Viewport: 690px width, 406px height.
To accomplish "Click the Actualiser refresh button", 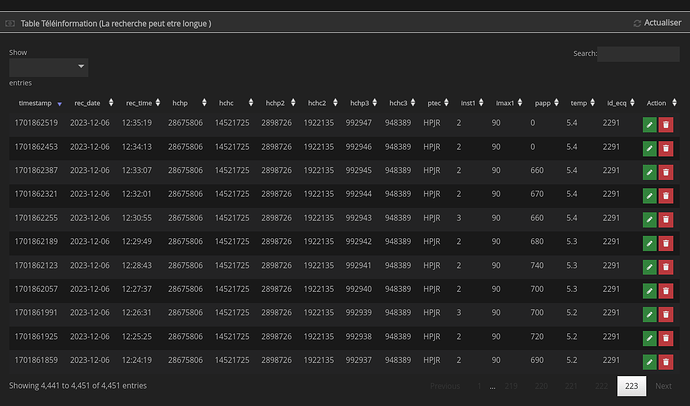I will pos(657,23).
